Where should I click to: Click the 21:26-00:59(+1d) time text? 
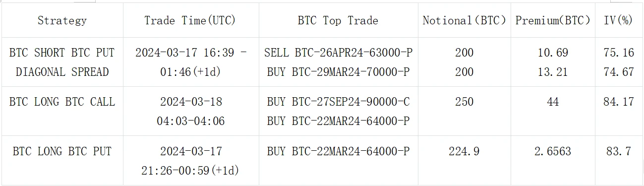pyautogui.click(x=190, y=171)
